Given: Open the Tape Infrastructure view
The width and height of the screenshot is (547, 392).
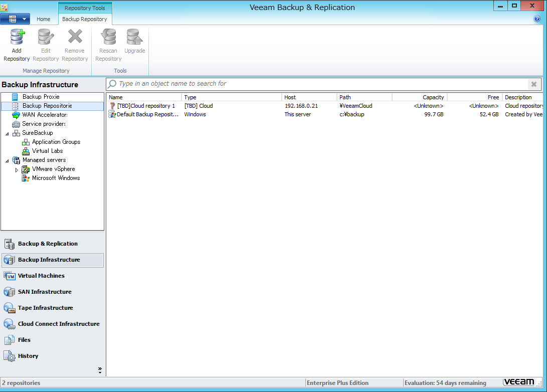Looking at the screenshot, I should [x=53, y=308].
